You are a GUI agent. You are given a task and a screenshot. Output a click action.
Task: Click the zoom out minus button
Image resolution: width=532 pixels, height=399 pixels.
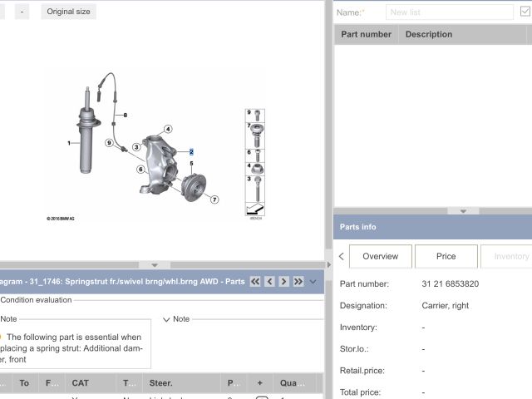(x=21, y=12)
